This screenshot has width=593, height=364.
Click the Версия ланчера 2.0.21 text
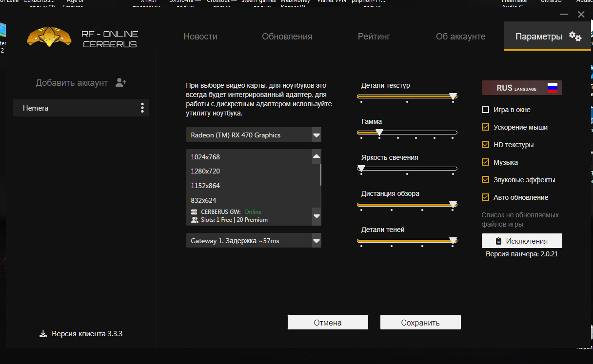[522, 254]
